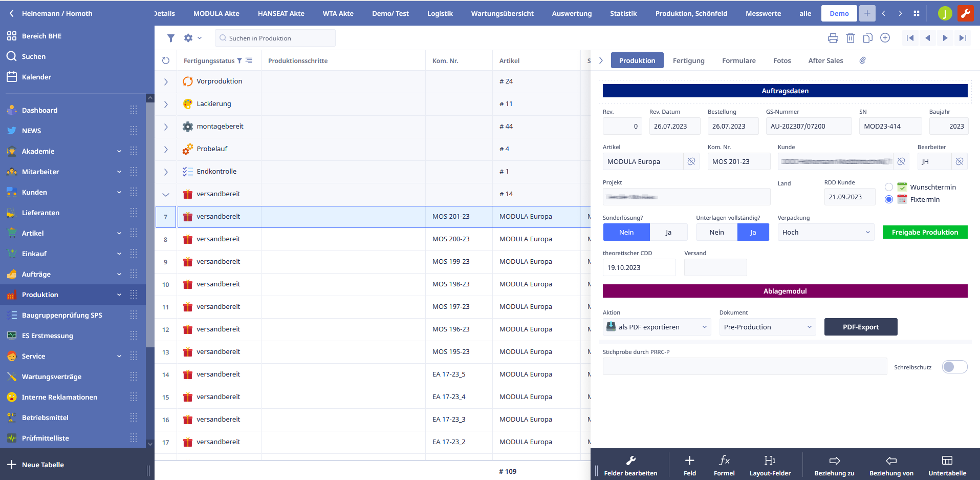The image size is (980, 480).
Task: Set Sonderlösung to Ja
Action: [668, 232]
